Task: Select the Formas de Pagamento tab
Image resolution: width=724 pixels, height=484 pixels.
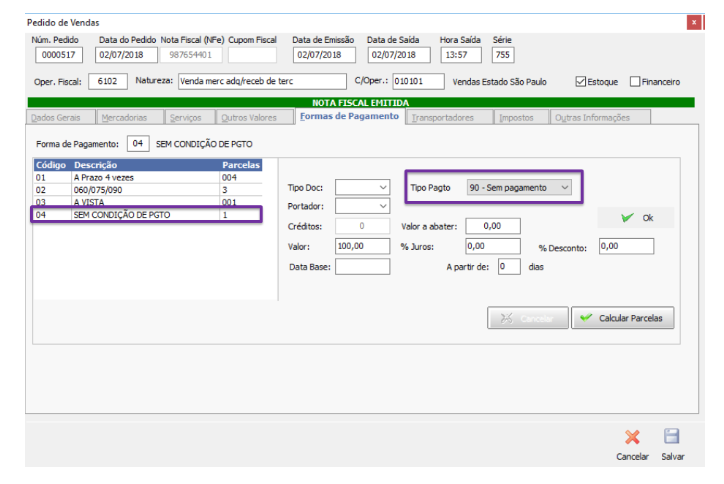Action: (350, 116)
